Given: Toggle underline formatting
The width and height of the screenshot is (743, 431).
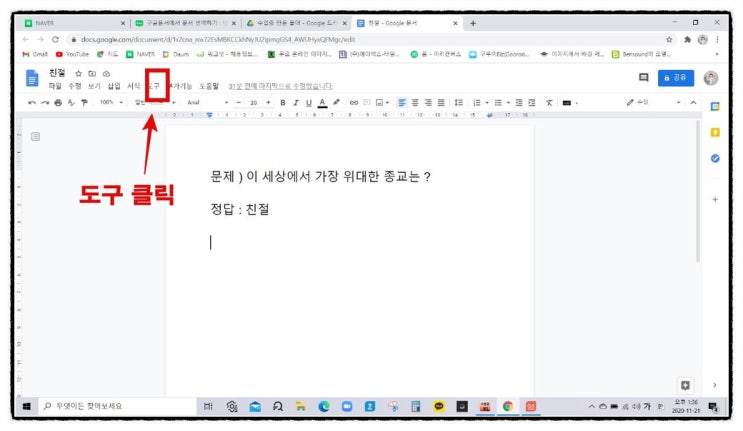Looking at the screenshot, I should [309, 102].
